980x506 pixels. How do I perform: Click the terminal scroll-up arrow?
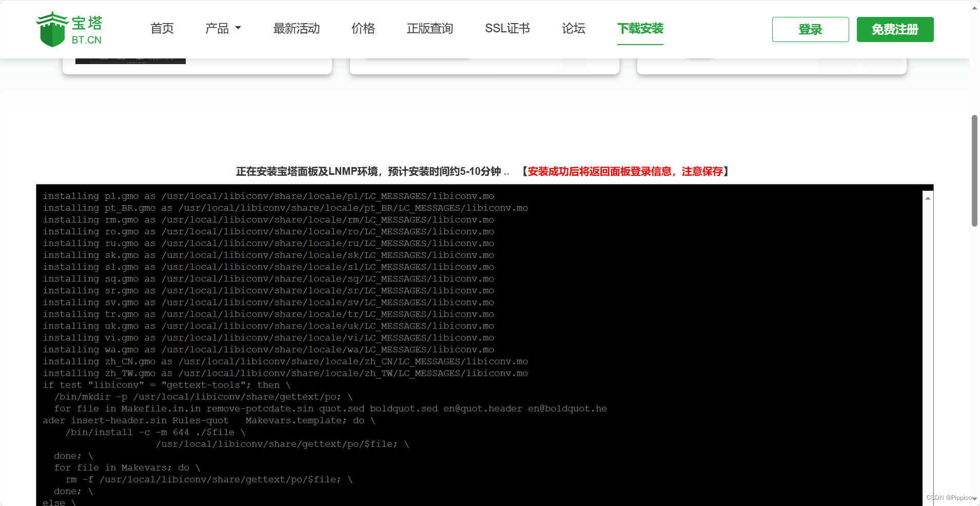928,198
